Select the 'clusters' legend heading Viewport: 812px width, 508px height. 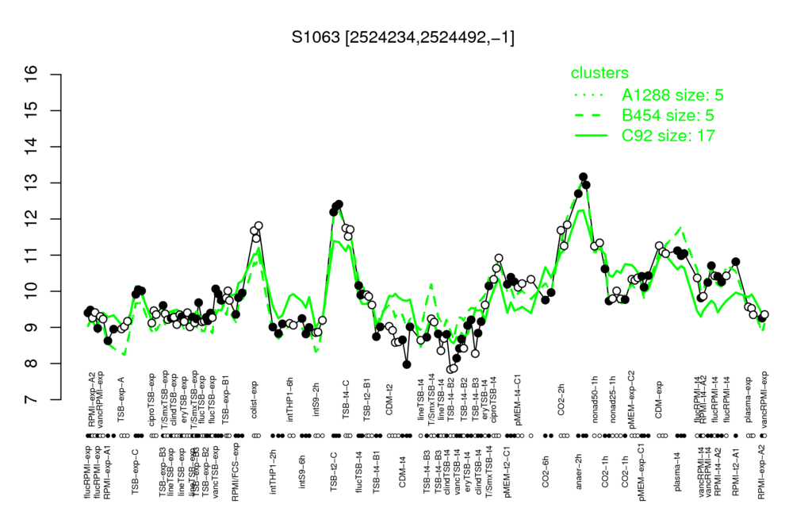point(599,73)
